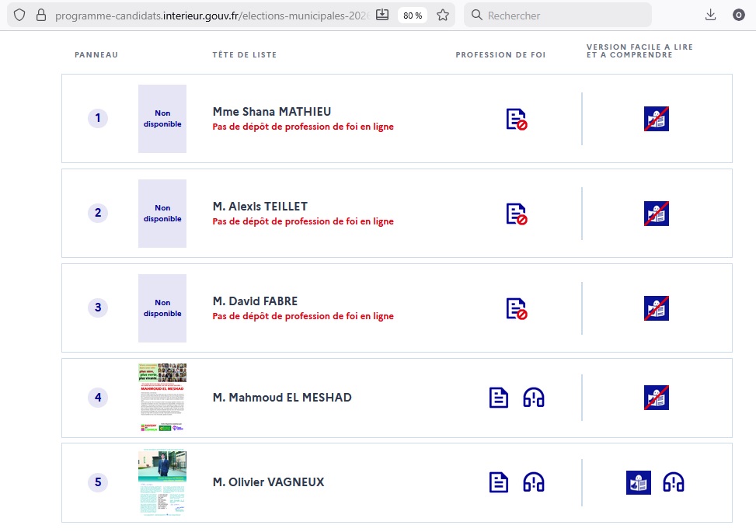The height and width of the screenshot is (532, 756).
Task: Click the shield tracking protection icon
Action: click(x=19, y=15)
